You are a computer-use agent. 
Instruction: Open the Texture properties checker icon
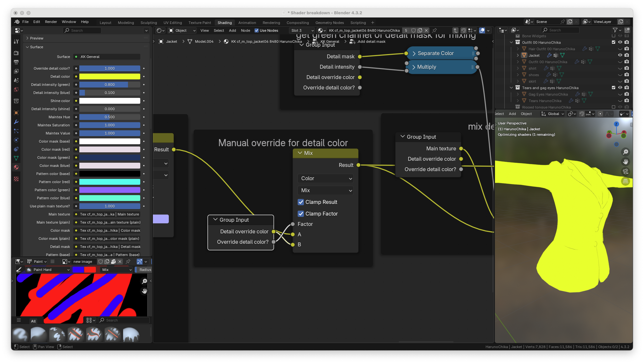pyautogui.click(x=16, y=179)
